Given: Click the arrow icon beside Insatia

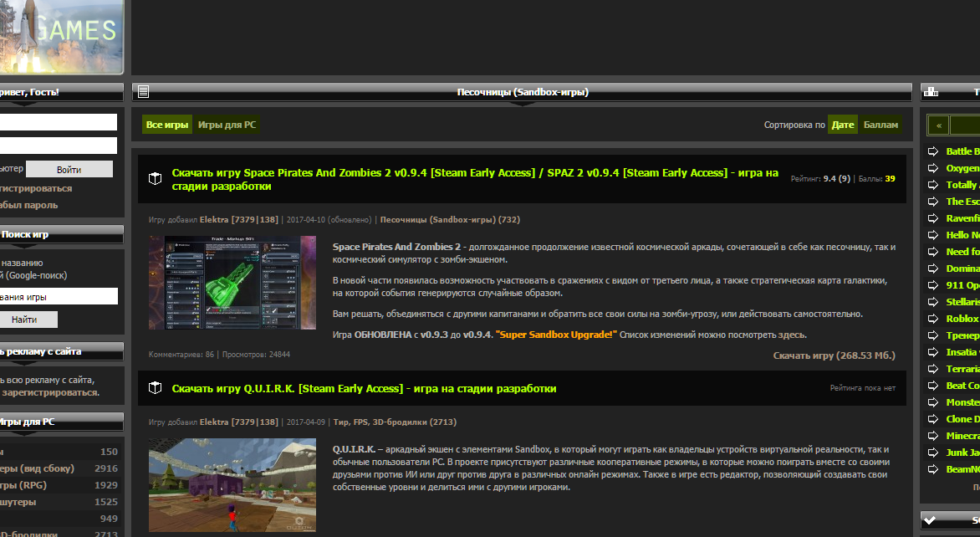Looking at the screenshot, I should [x=933, y=352].
